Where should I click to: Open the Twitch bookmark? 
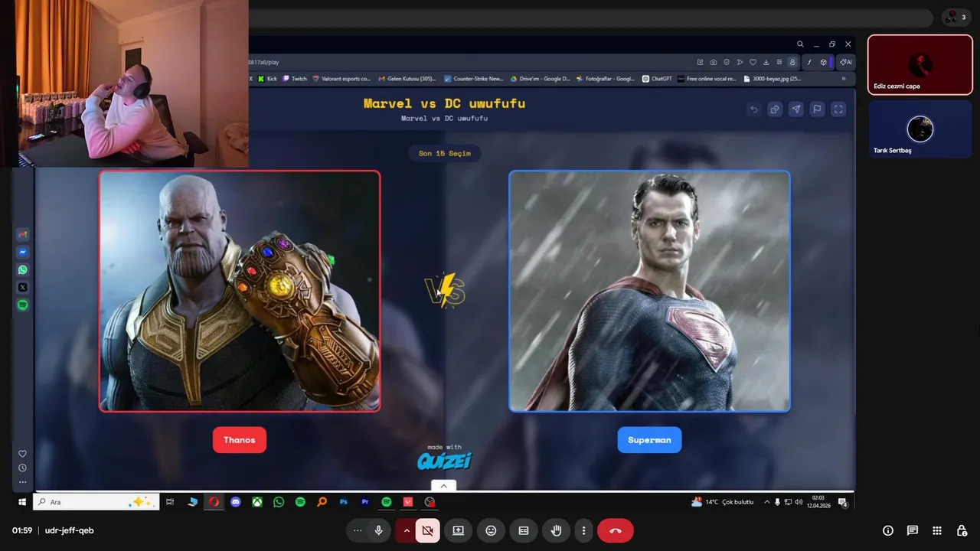295,78
